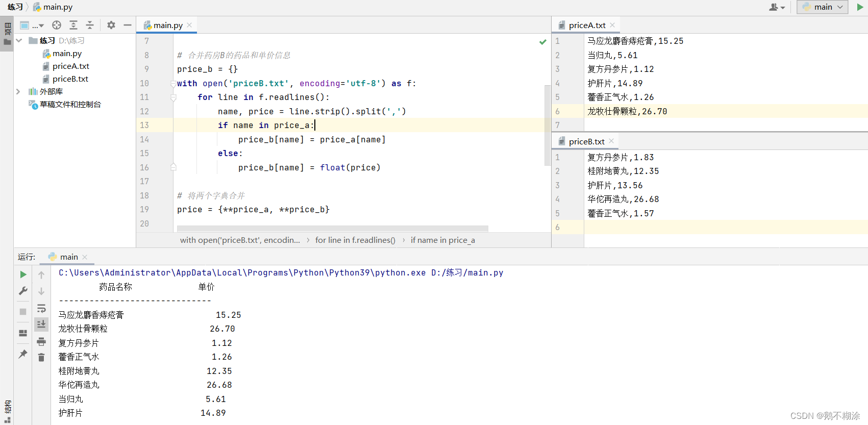This screenshot has height=425, width=868.
Task: Click priceA.txt line '马应龙麝香痔疮膏,15.25'
Action: (635, 41)
